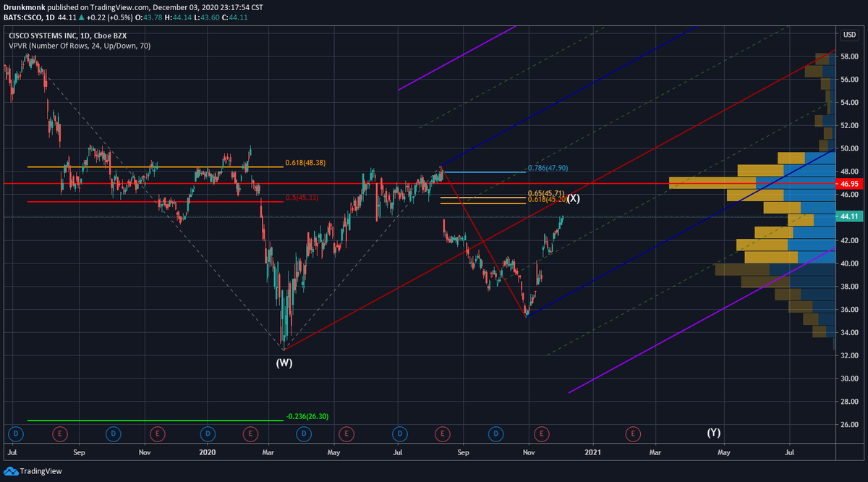Click the "2020" year label on the time axis
This screenshot has width=868, height=482.
[207, 452]
